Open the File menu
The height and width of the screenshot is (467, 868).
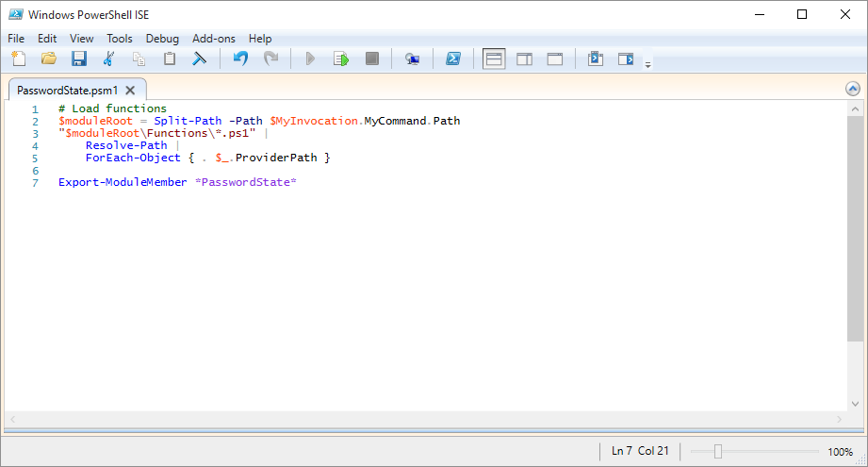(x=16, y=39)
